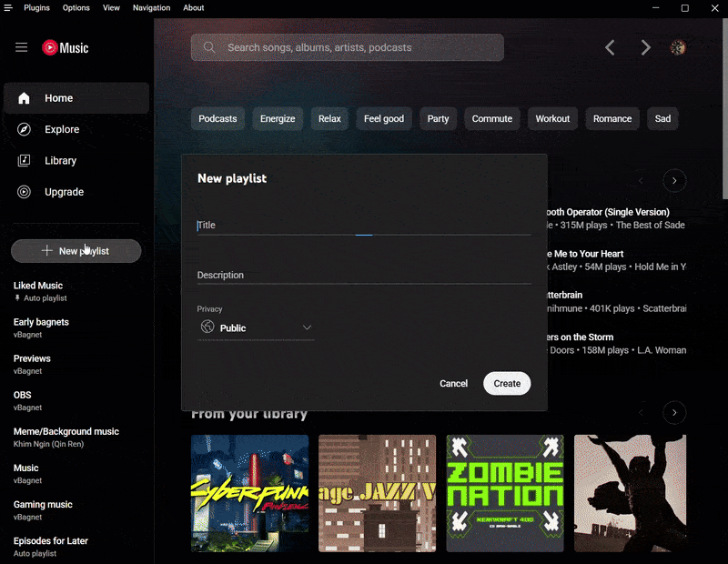Screen dimensions: 728x564
Task: Open Upgrade in the sidebar
Action: pyautogui.click(x=76, y=192)
